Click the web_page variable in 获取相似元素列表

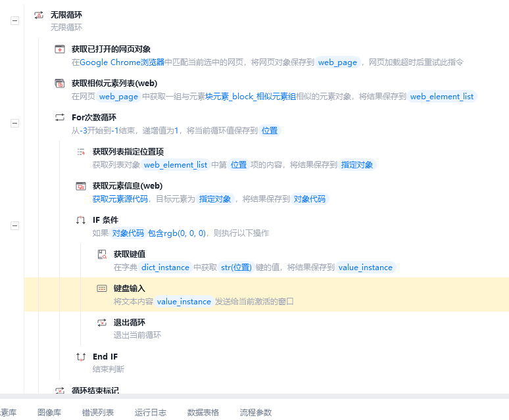tap(118, 97)
